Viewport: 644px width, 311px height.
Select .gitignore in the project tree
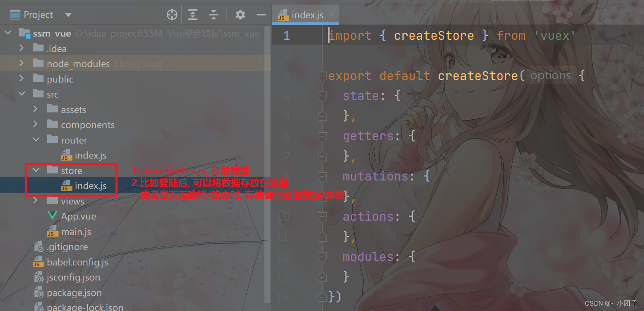[x=67, y=247]
